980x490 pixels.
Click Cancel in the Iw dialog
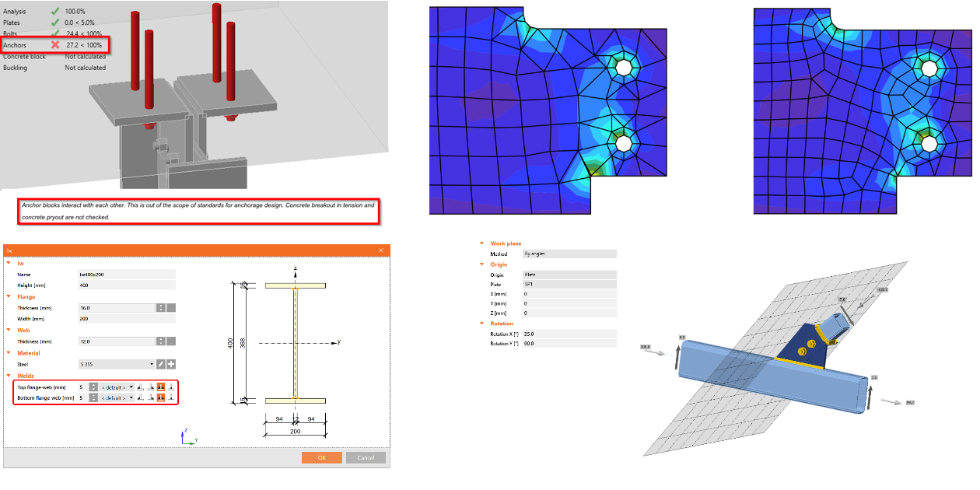[x=366, y=457]
